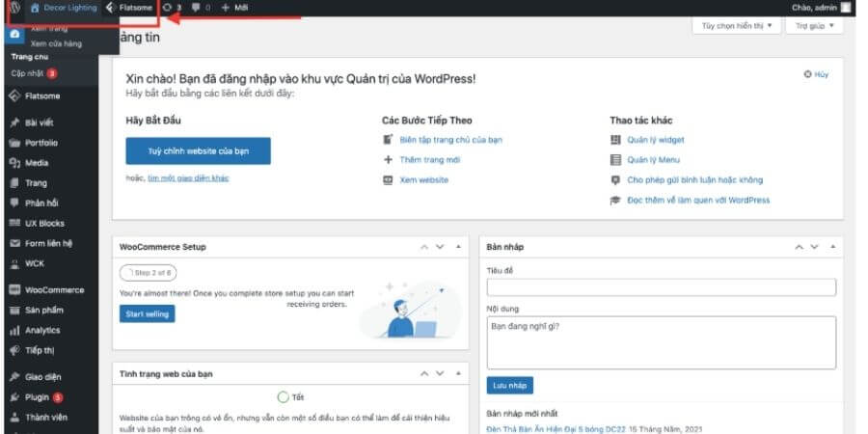The image size is (868, 434).
Task: Move Tình trạng web widget up
Action: pyautogui.click(x=424, y=373)
